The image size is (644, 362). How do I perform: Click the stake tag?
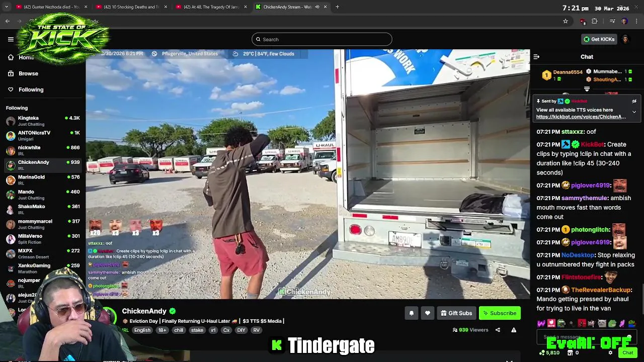[x=197, y=330]
